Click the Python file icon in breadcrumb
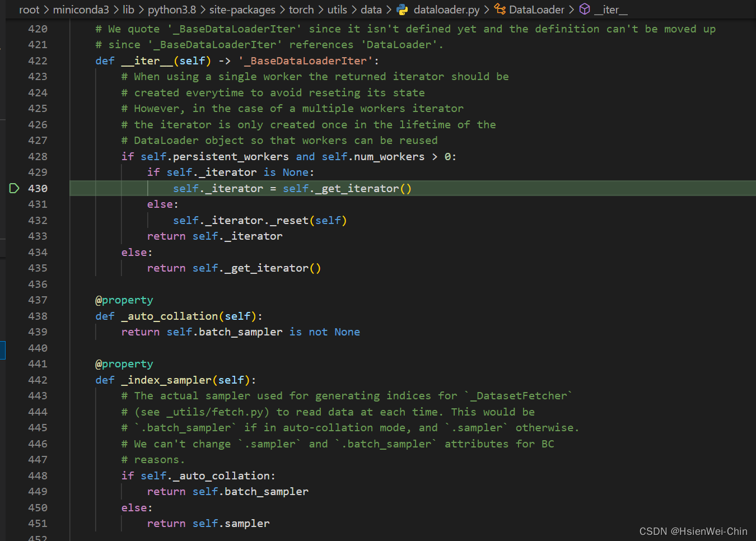The image size is (756, 541). (402, 10)
